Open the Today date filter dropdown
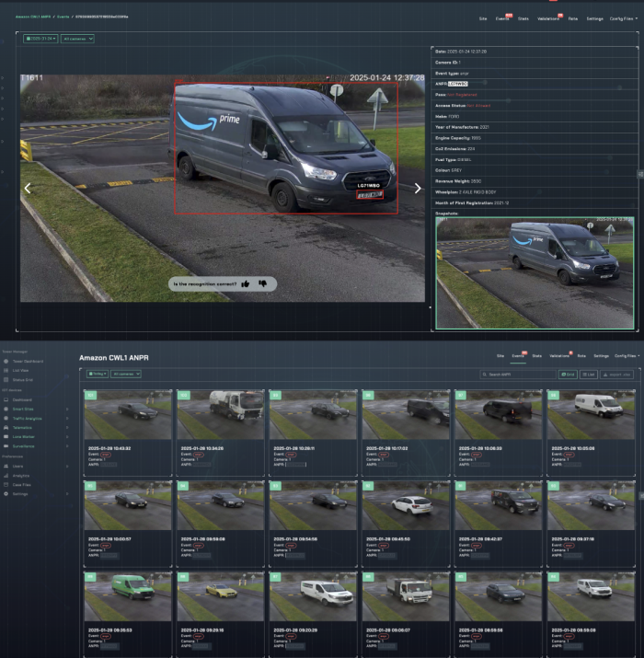This screenshot has height=658, width=644. pos(98,374)
